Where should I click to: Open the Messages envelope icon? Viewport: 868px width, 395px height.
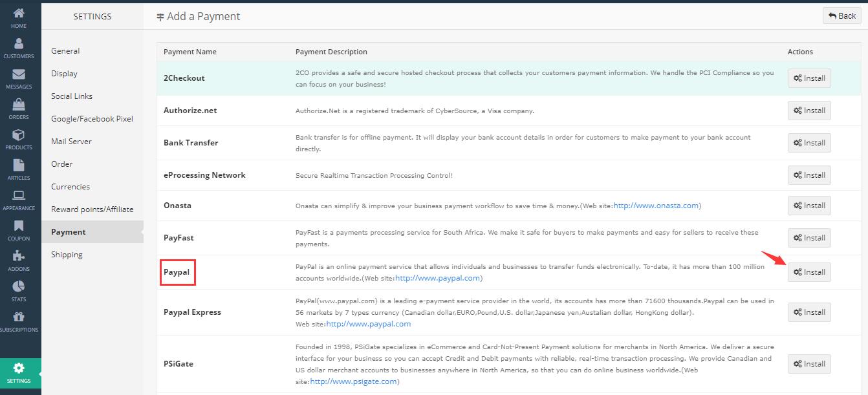19,75
